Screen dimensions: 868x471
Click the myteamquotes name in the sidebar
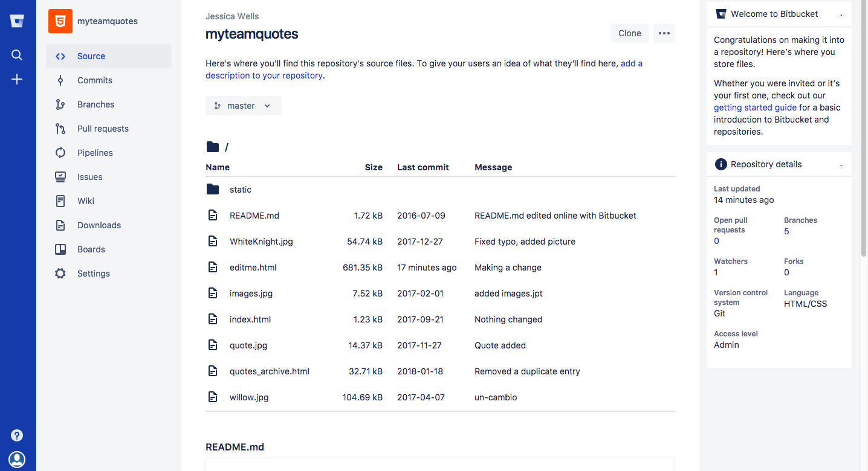[108, 21]
